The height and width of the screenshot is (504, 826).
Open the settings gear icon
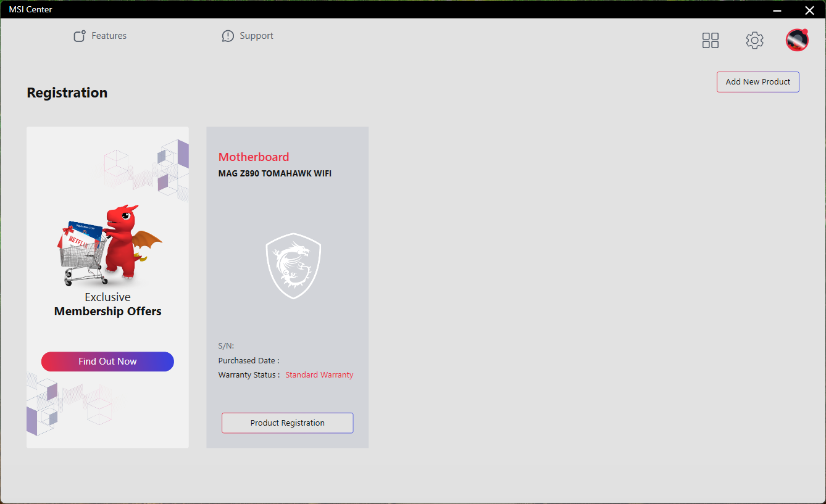754,41
